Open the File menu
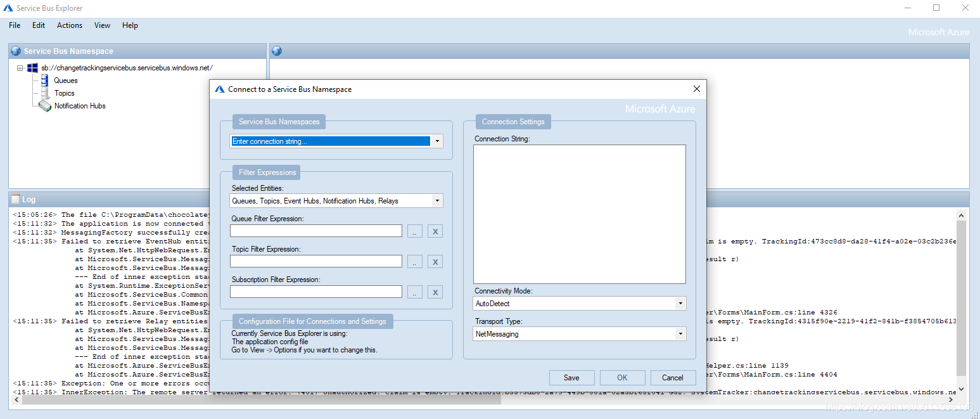 coord(15,25)
